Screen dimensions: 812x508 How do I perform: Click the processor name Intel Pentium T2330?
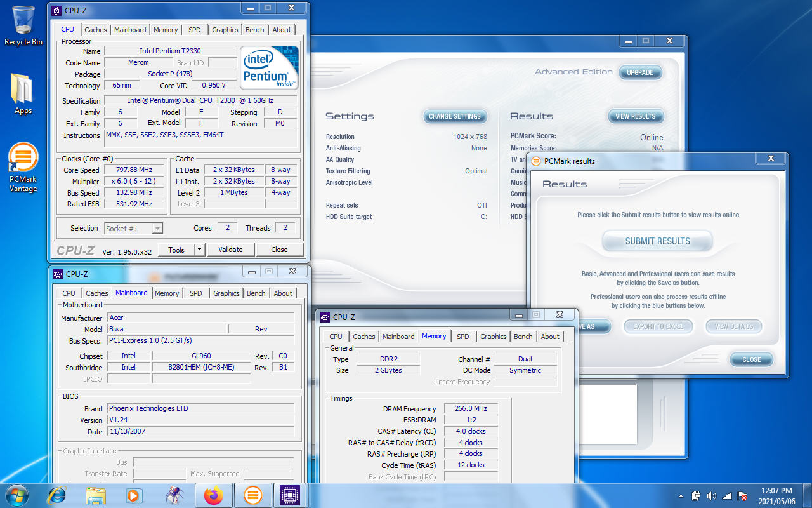pos(170,51)
